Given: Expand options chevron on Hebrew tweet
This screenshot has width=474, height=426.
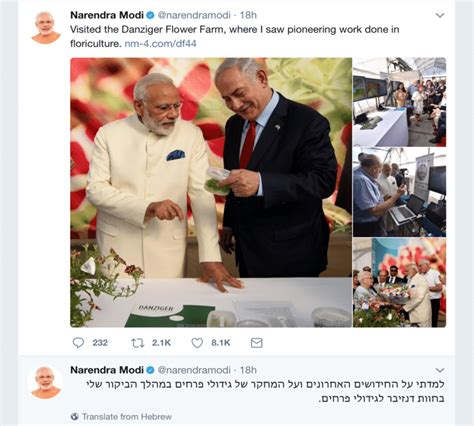Looking at the screenshot, I should coord(440,370).
